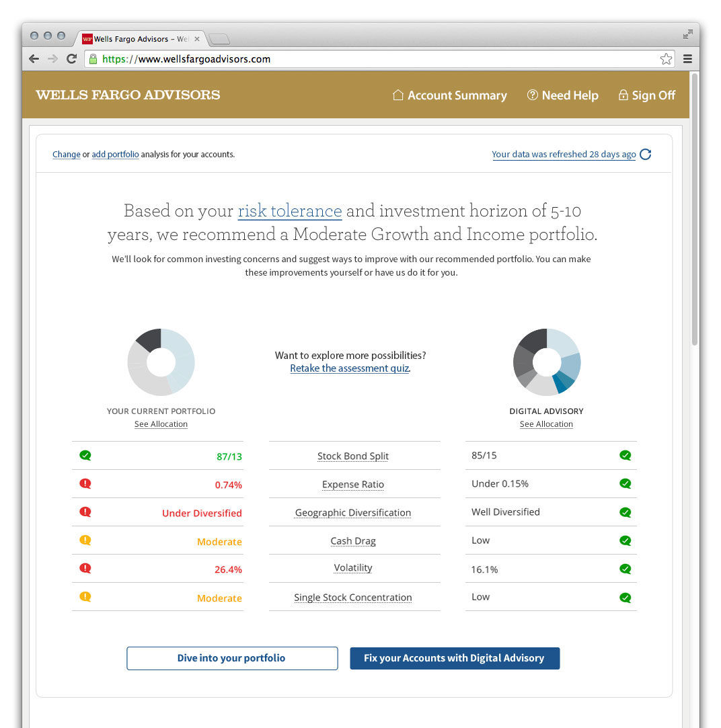Click Dive into your portfolio button
721x728 pixels.
232,658
